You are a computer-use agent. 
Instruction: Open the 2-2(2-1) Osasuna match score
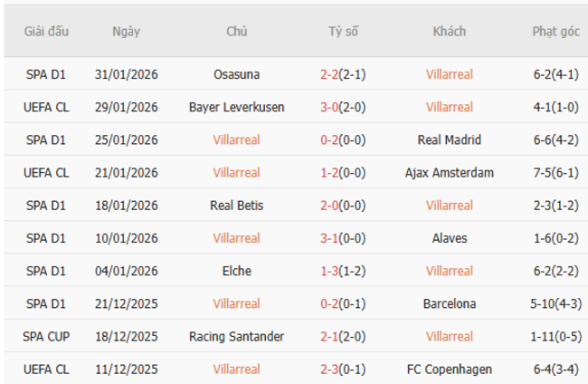tap(343, 74)
